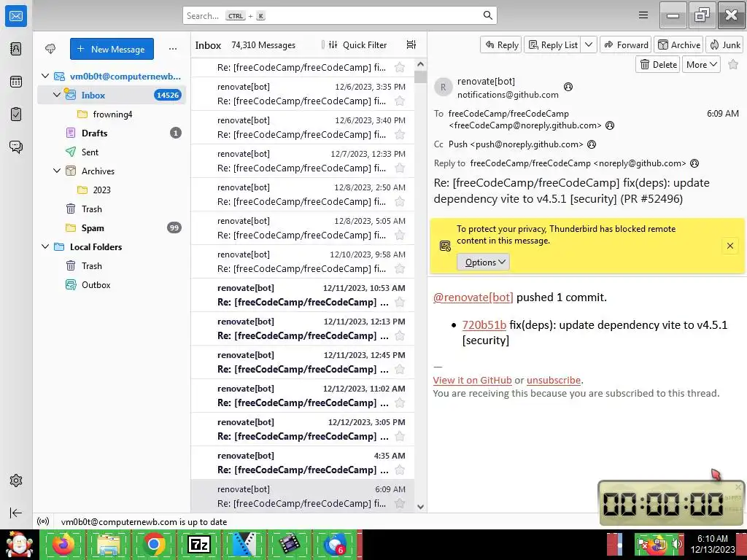Star the 12/10/2023, 9:58 AM message

(400, 268)
